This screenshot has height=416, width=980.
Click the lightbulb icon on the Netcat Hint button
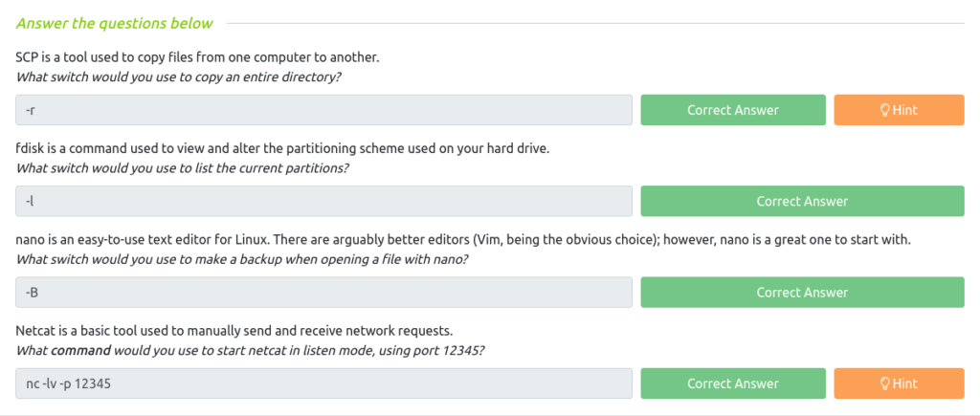[x=884, y=383]
